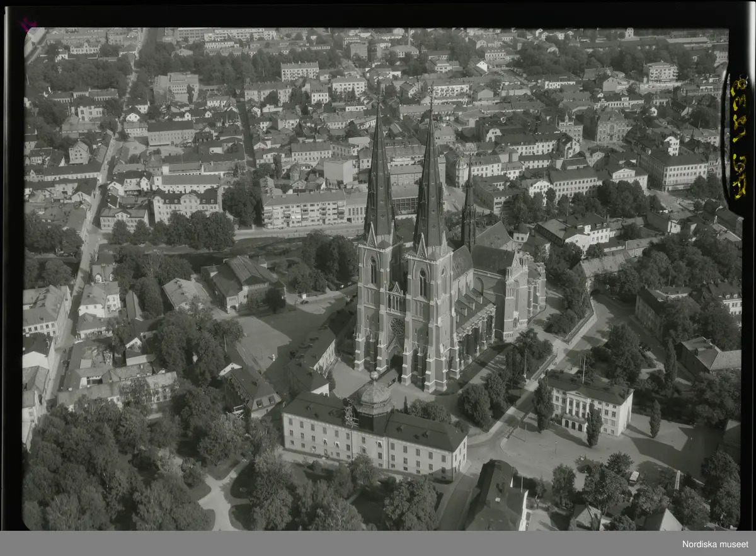Click the Nordiska museet credit text
This screenshot has width=756, height=556.
click(715, 544)
